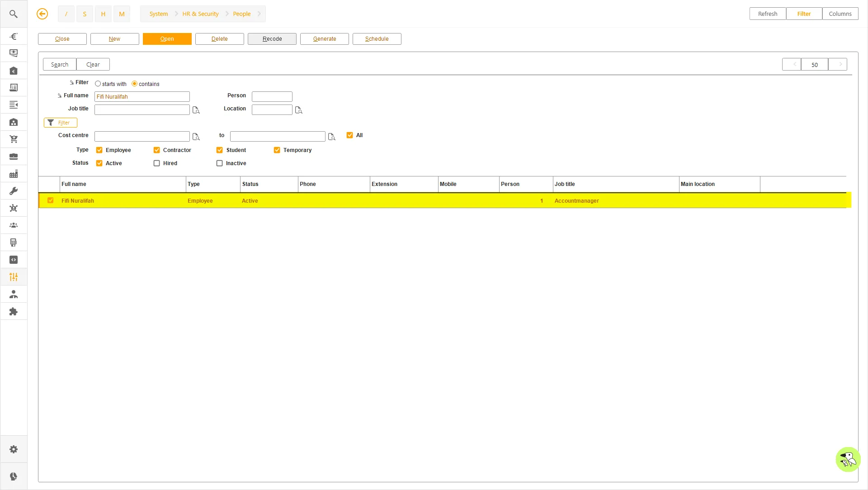Screen dimensions: 868x490
Task: Open the puzzle piece extensions icon
Action: coord(14,311)
